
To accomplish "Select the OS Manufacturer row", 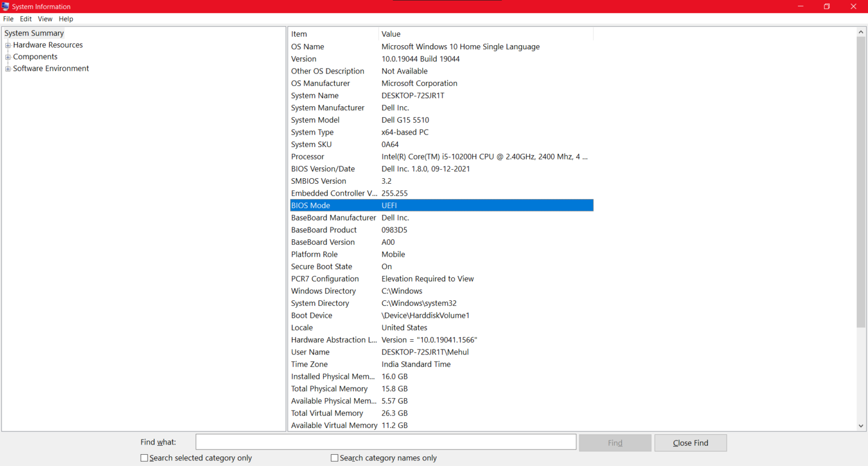I will point(442,84).
